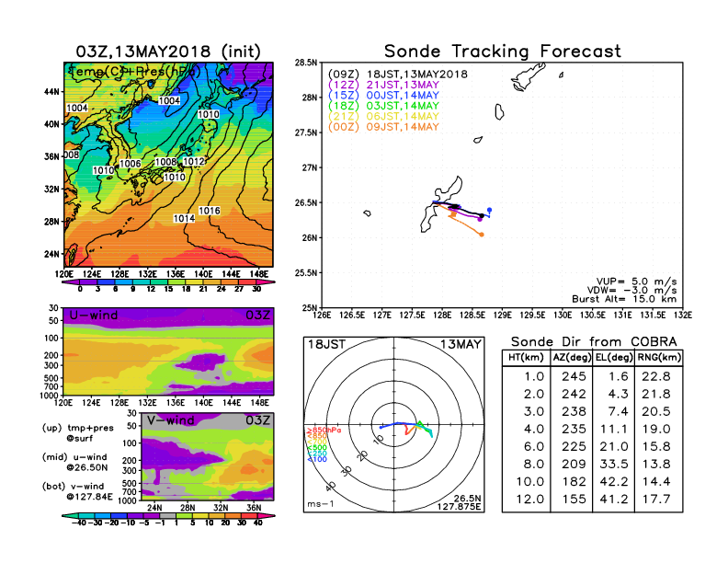Click elevation value 42.2 in the table
This screenshot has width=728, height=563.
(614, 482)
